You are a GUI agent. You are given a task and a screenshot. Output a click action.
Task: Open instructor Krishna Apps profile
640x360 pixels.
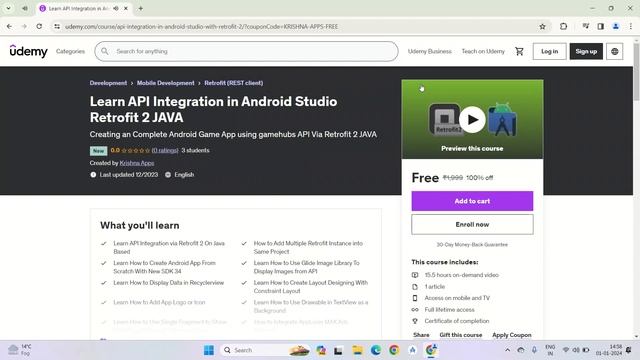click(x=137, y=163)
